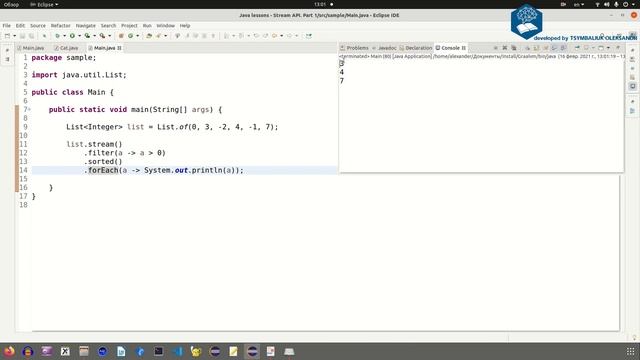Open Terminal from the dock

point(158,351)
